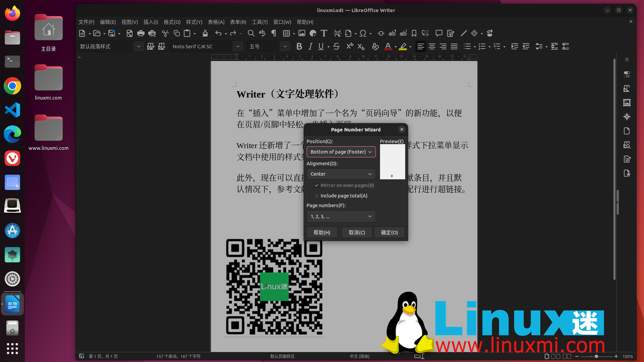Toggle Justified alignment
The width and height of the screenshot is (644, 362).
[454, 46]
